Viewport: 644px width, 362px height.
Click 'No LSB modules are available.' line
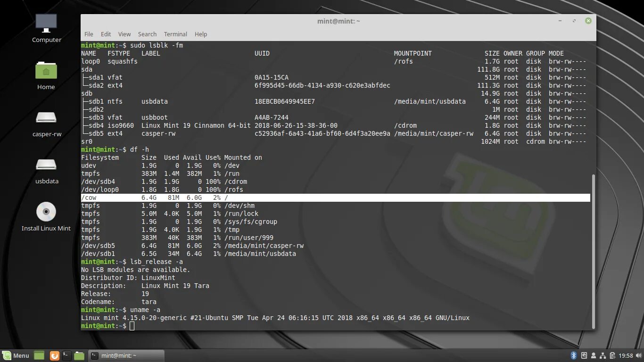point(136,270)
